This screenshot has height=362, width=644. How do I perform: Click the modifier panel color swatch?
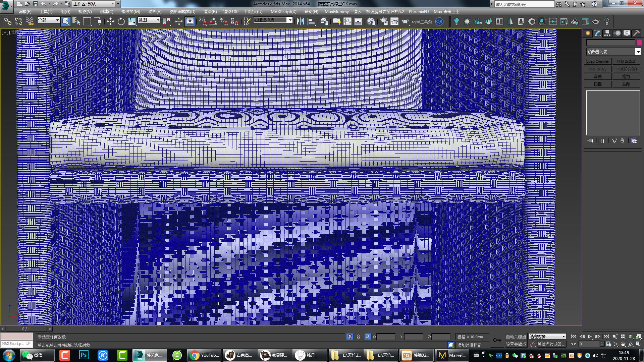(639, 43)
